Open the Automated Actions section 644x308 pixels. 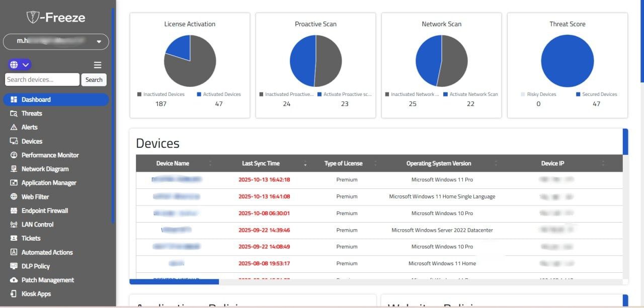click(46, 252)
